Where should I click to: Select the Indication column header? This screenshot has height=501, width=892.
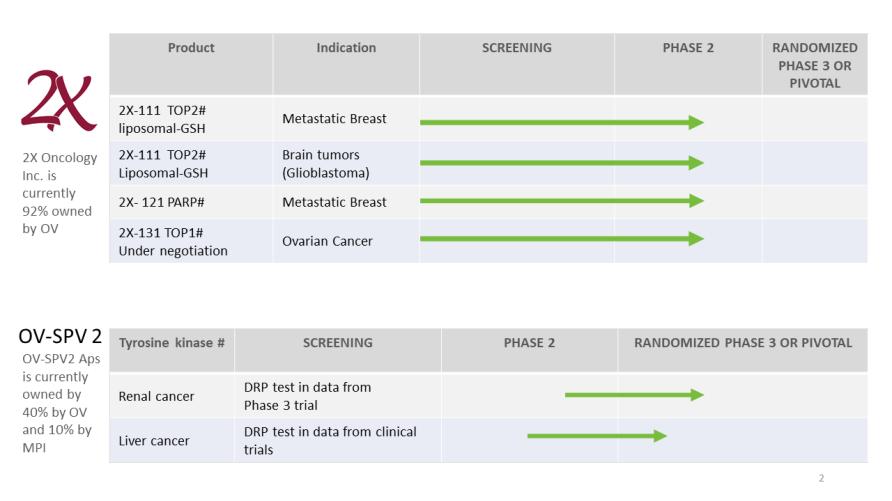346,64
